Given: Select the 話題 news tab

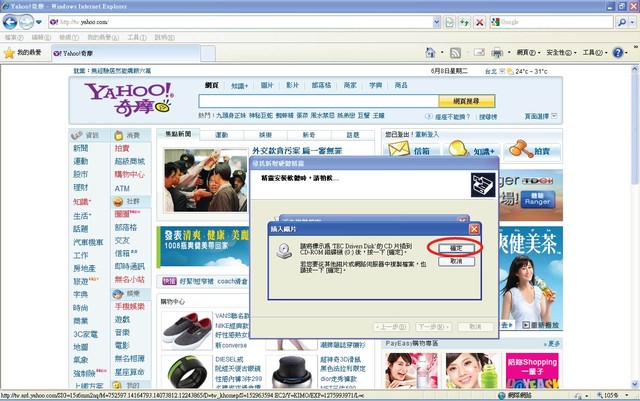Looking at the screenshot, I should [x=353, y=135].
